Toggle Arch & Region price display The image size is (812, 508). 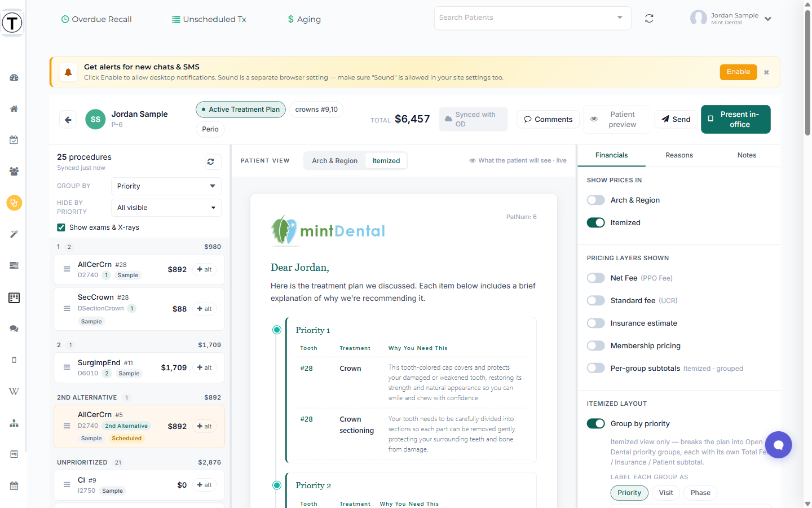click(595, 200)
